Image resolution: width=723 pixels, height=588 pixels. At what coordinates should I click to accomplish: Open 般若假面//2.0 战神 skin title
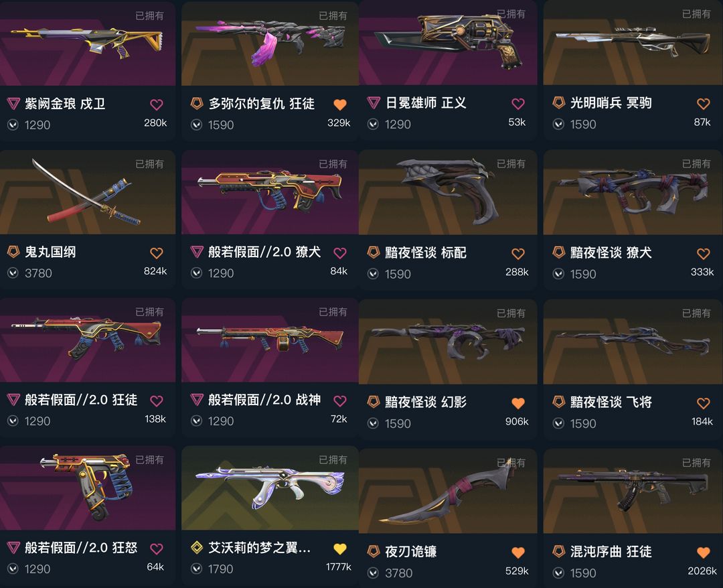click(264, 400)
